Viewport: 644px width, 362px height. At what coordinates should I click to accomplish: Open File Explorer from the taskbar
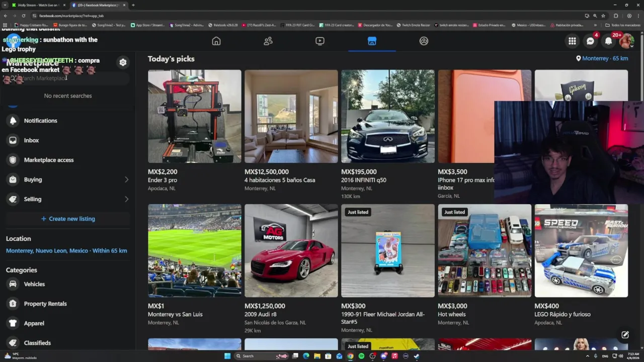(x=317, y=356)
